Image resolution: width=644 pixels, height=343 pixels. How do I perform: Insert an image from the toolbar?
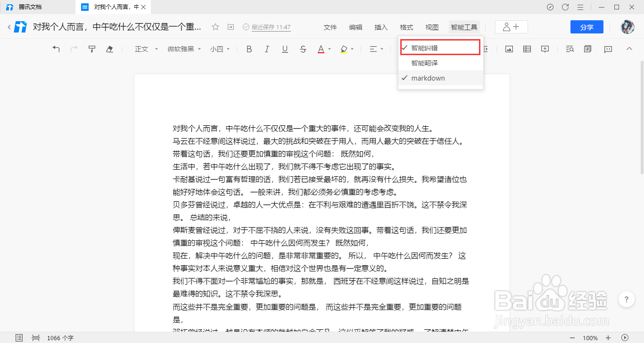click(509, 49)
